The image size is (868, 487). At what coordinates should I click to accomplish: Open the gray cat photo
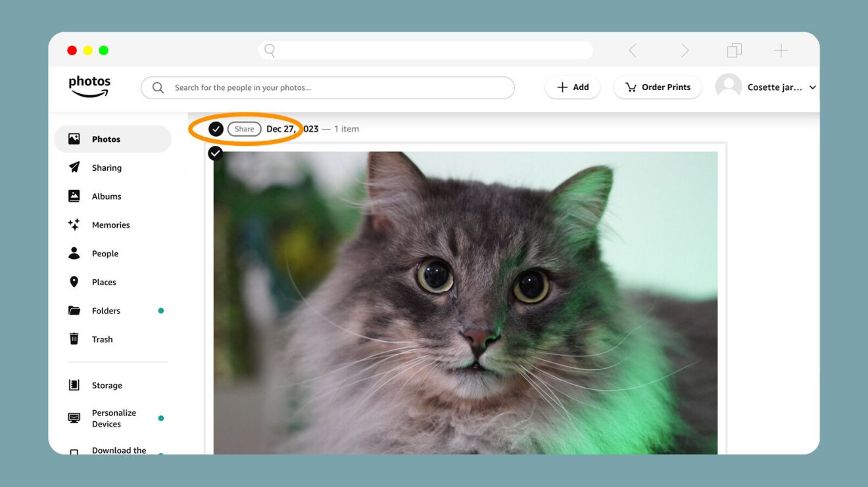466,302
